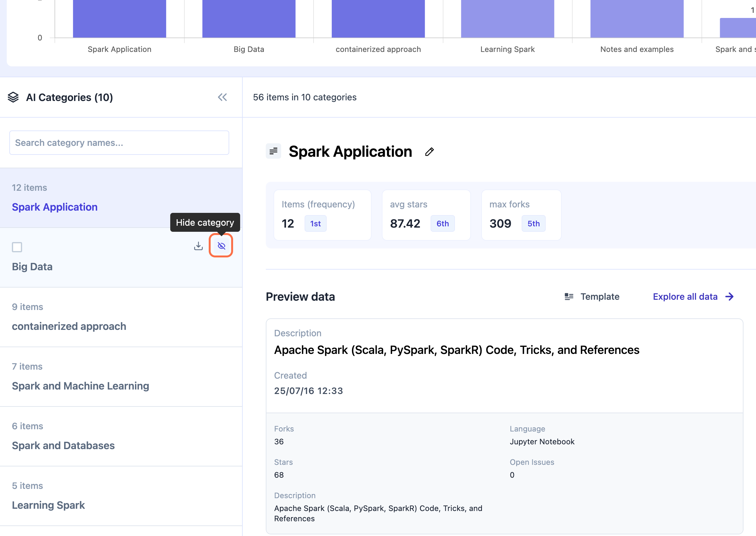The height and width of the screenshot is (536, 756).
Task: Click the Learning Spark chart bar
Action: (x=507, y=19)
